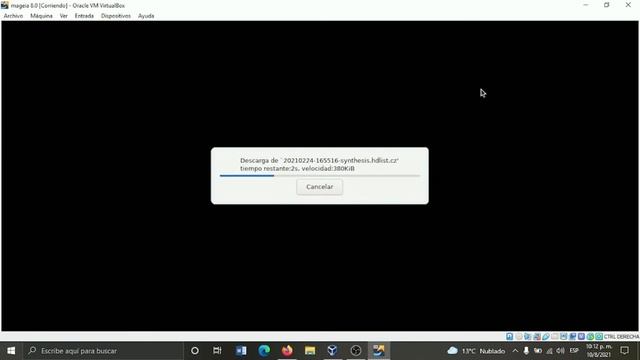640x360 pixels.
Task: Click the 'Escribe aquí para buscar' search box
Action: pyautogui.click(x=103, y=351)
